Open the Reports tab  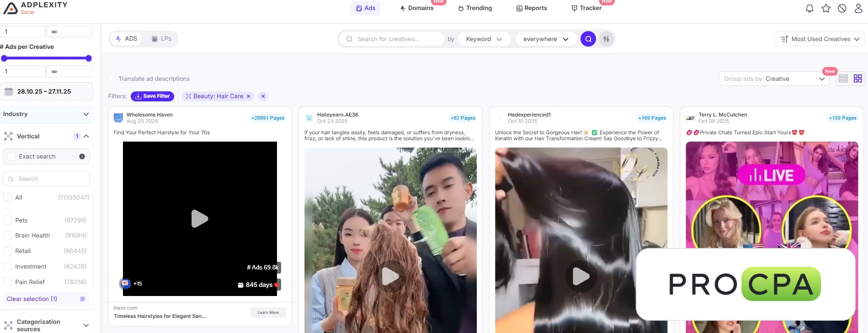(532, 8)
